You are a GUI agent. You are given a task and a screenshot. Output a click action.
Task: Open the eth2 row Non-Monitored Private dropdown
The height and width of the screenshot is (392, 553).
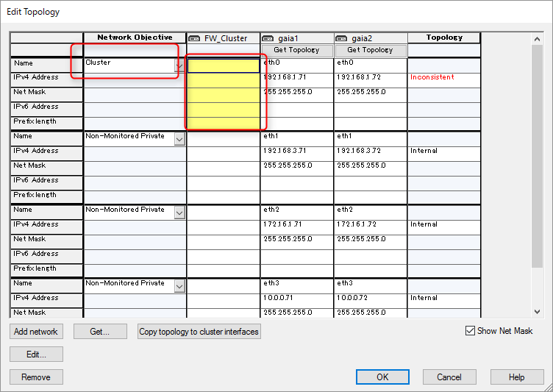point(179,213)
